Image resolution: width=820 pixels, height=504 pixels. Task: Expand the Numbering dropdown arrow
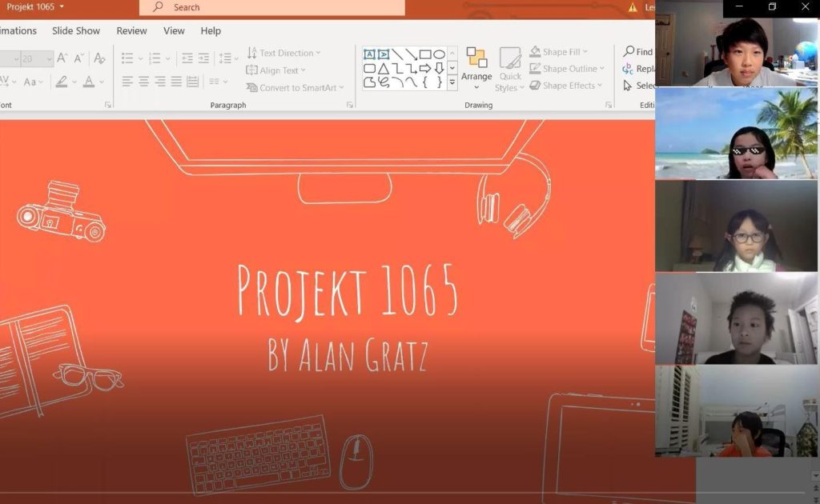pyautogui.click(x=167, y=58)
